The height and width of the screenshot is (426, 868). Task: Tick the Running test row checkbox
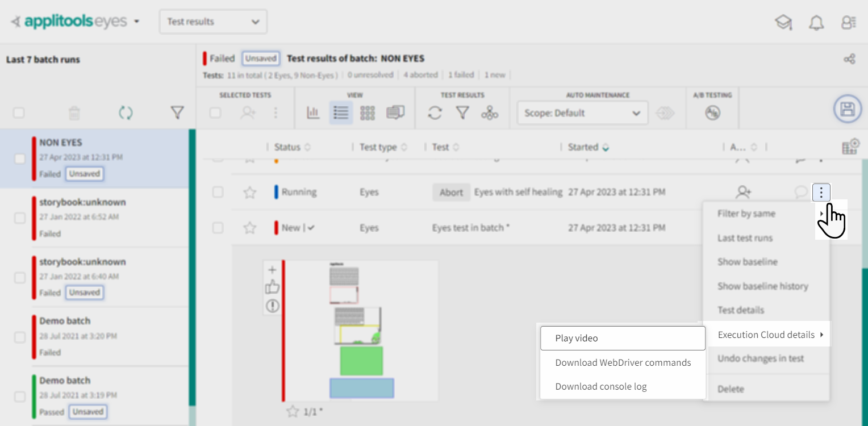coord(218,193)
